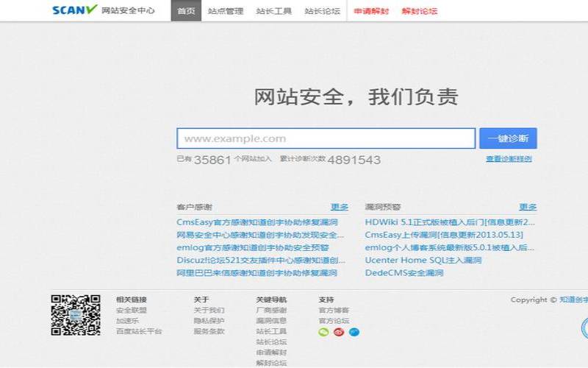Open emlog官方感谢知道创宇协助安全预警 link
The width and height of the screenshot is (588, 368).
tap(253, 248)
